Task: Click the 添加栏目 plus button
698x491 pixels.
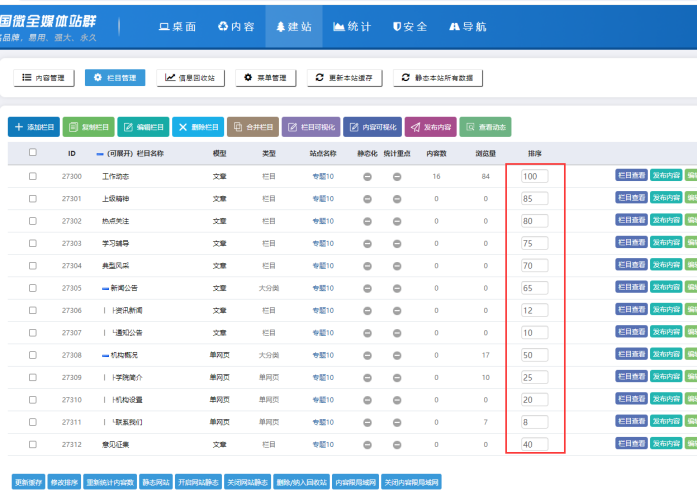Action: (x=33, y=127)
